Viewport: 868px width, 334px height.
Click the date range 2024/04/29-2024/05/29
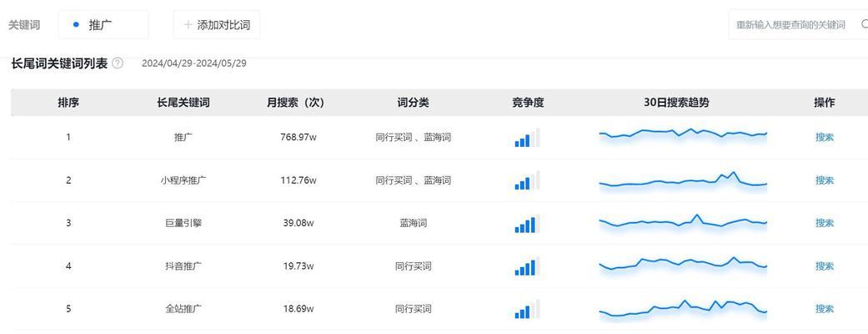(x=194, y=63)
